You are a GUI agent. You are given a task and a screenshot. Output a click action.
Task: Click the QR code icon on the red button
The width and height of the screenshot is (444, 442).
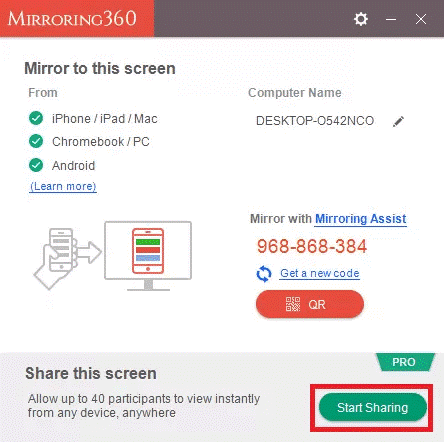coord(293,304)
